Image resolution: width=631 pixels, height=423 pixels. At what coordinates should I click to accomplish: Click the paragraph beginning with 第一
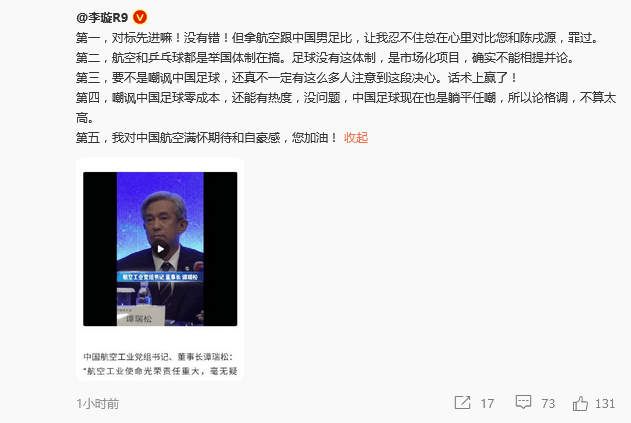click(x=337, y=38)
